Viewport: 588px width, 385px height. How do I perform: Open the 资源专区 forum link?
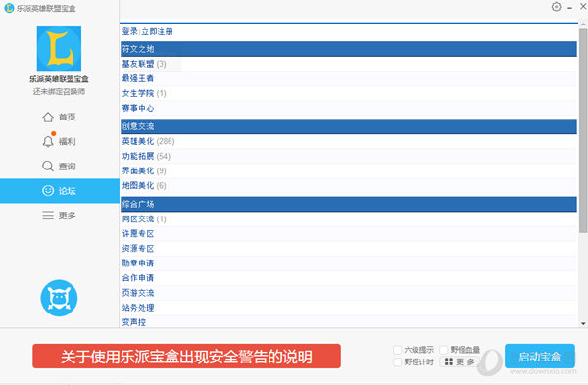point(138,249)
